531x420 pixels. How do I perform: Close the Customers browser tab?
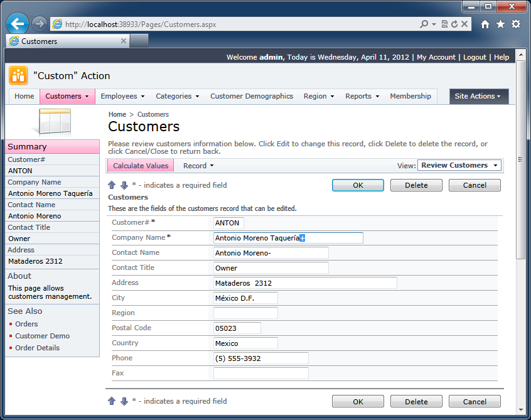coord(124,41)
